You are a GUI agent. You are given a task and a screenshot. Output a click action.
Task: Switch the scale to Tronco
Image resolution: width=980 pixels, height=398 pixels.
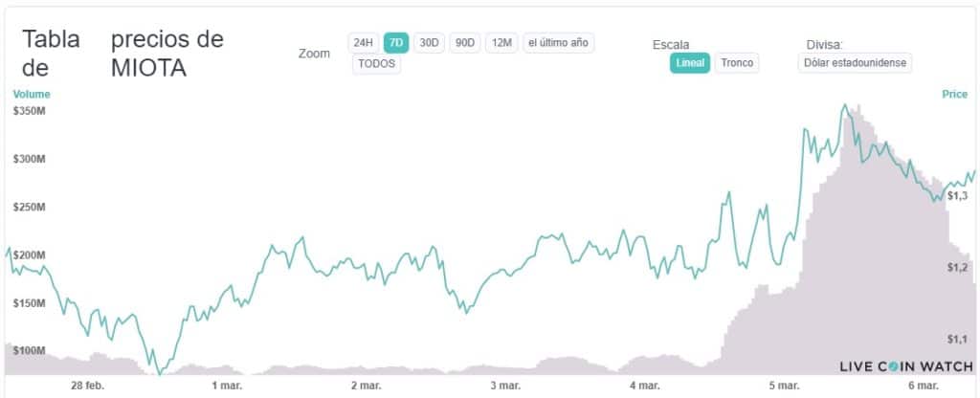(737, 63)
